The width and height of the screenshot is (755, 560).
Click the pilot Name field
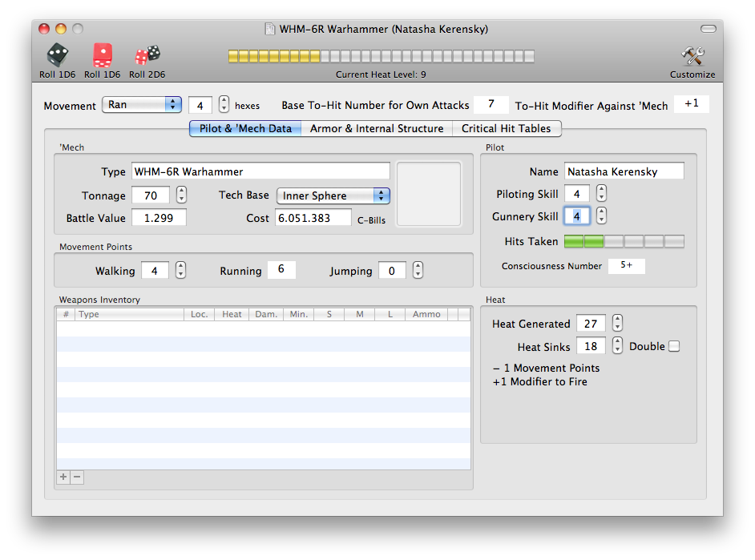coord(624,171)
